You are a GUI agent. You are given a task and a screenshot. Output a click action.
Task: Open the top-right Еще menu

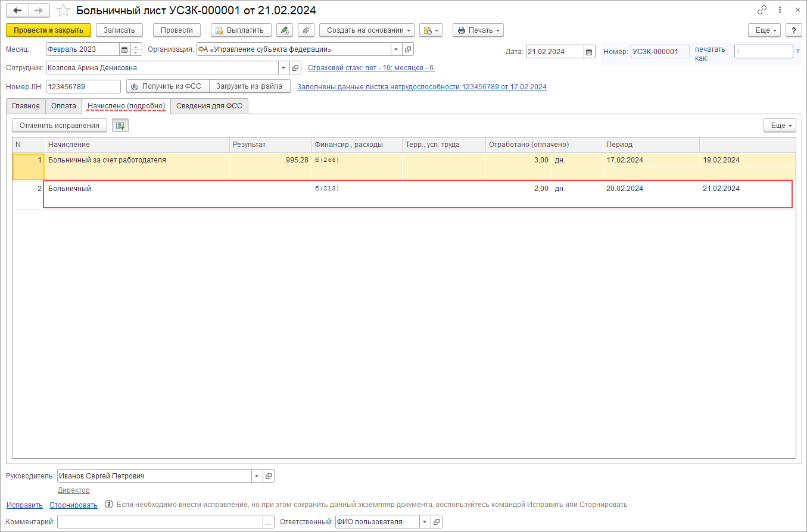[765, 30]
